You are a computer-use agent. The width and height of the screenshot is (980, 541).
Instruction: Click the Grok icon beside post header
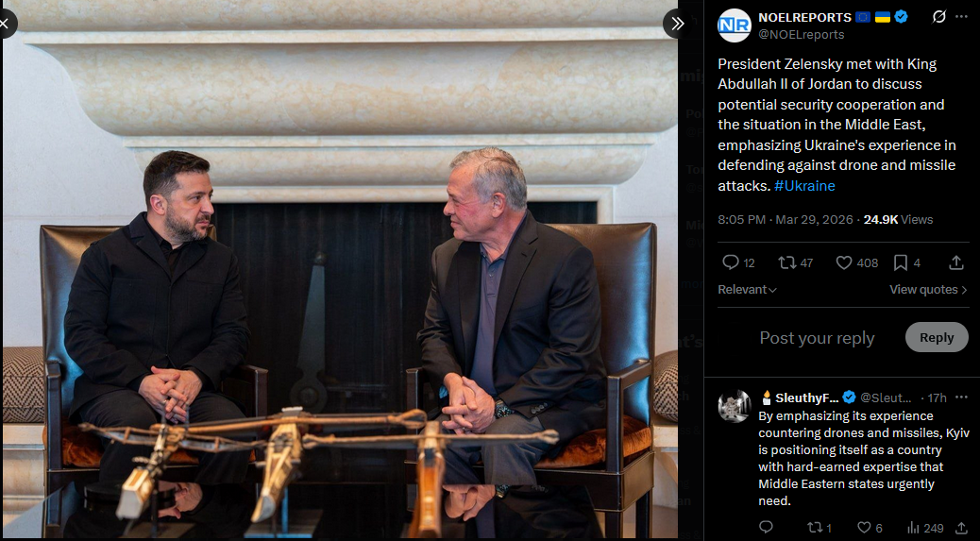(x=938, y=17)
